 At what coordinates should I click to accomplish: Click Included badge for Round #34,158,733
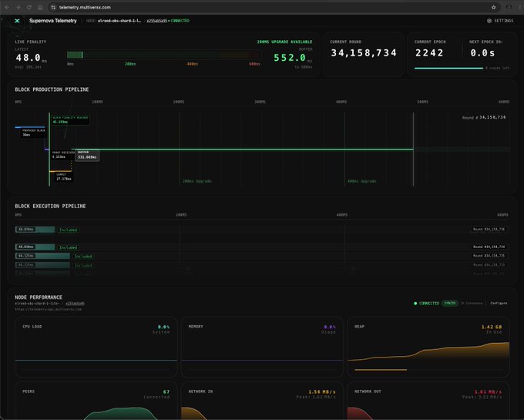click(83, 265)
